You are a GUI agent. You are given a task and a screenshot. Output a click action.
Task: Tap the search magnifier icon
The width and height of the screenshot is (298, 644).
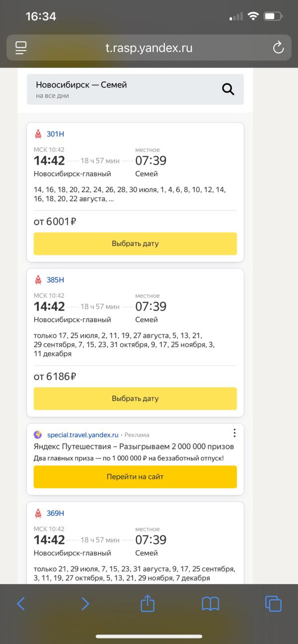(x=228, y=89)
